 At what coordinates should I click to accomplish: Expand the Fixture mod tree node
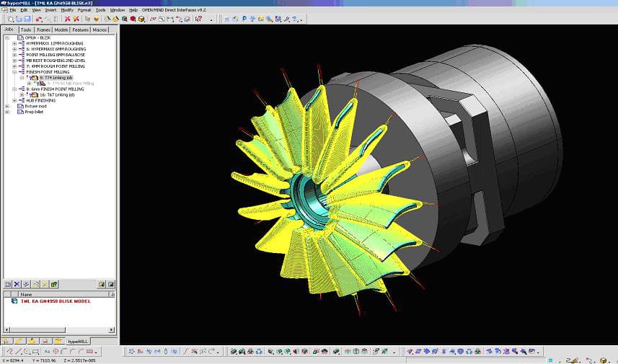[x=8, y=106]
